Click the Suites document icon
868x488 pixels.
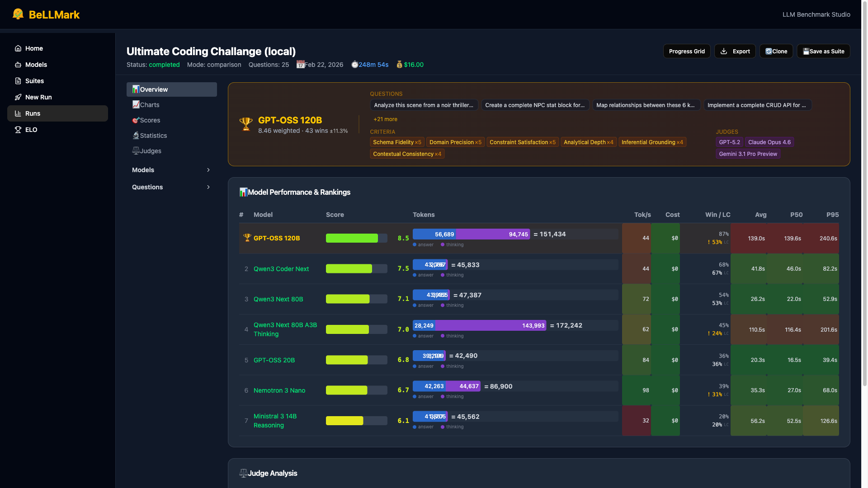pos(18,81)
